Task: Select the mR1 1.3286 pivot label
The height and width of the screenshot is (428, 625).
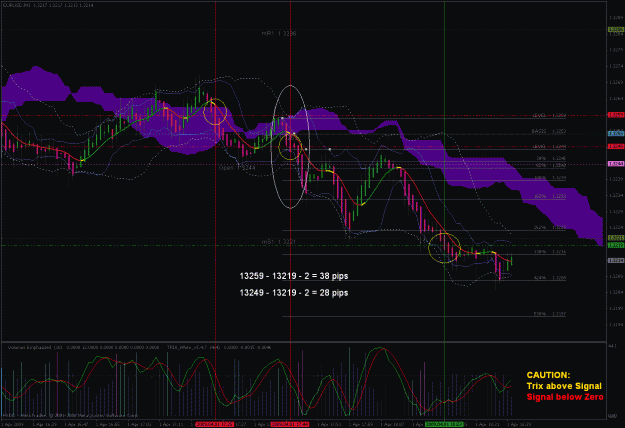Action: point(279,34)
